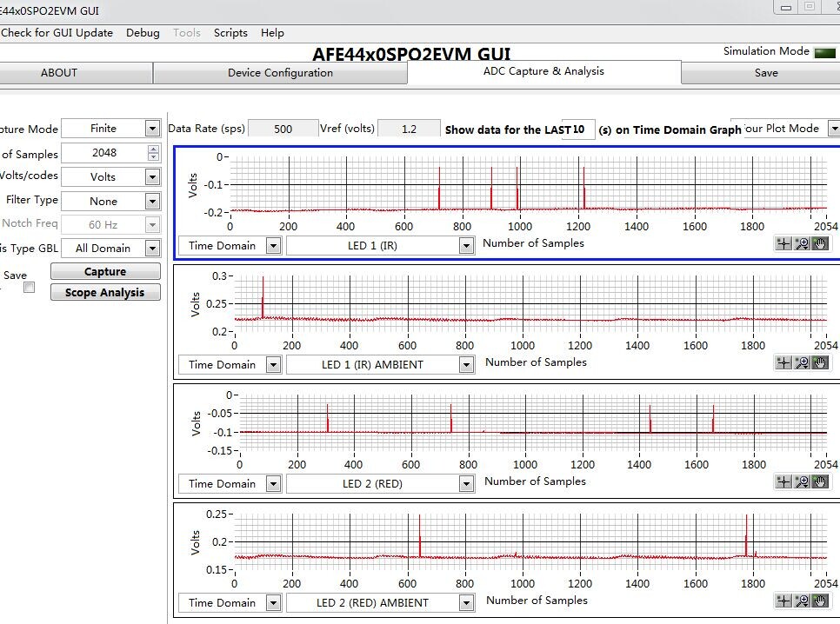Select zoom tool on LED 2 (RED) AMBIENT graph
Viewport: 840px width, 624px height.
(x=802, y=601)
